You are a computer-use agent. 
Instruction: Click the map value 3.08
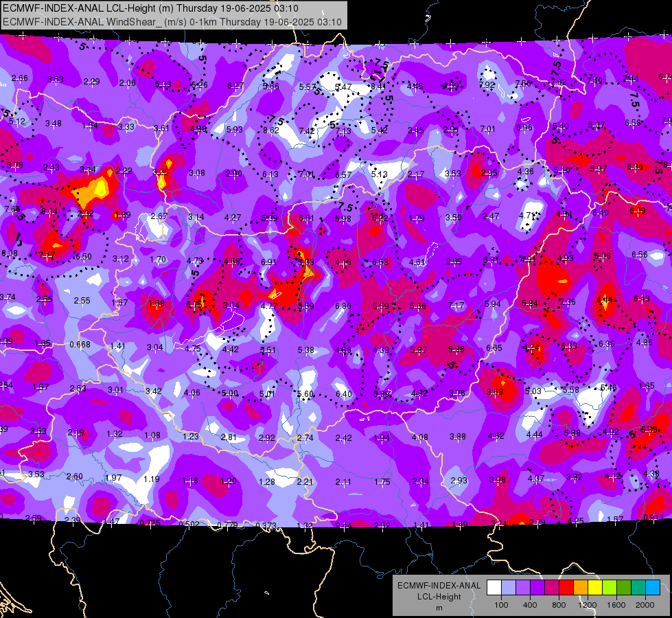197,173
